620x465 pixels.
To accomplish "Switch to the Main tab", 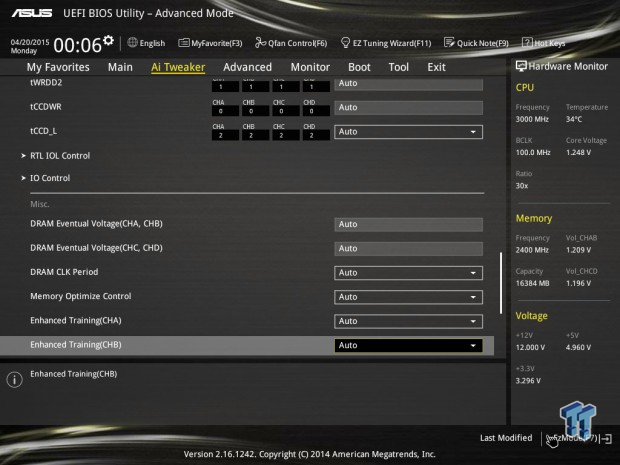I will point(120,67).
